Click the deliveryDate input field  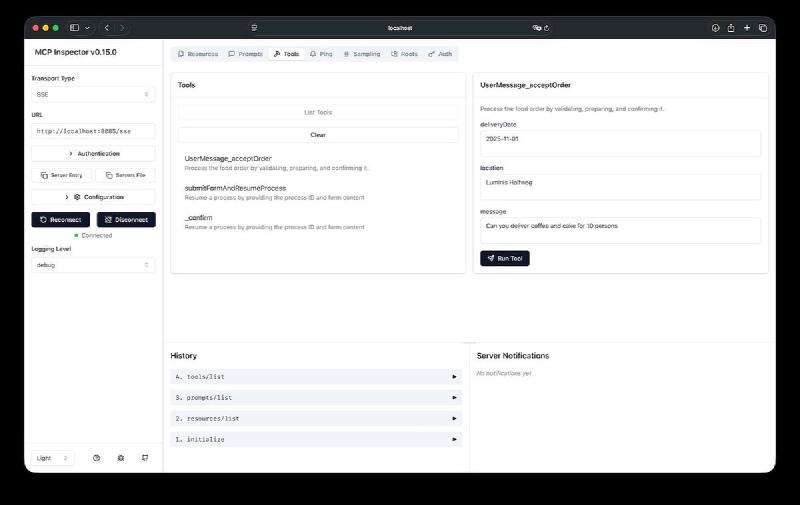[x=620, y=143]
